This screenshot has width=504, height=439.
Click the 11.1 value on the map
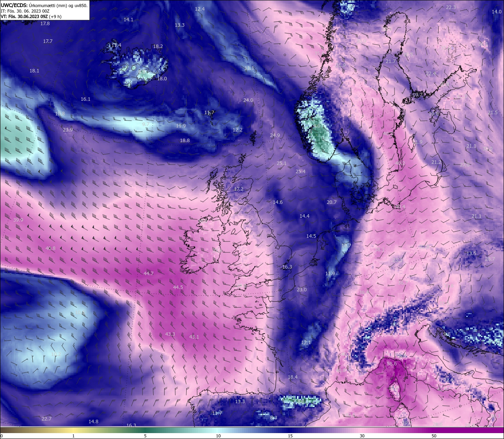(x=249, y=69)
